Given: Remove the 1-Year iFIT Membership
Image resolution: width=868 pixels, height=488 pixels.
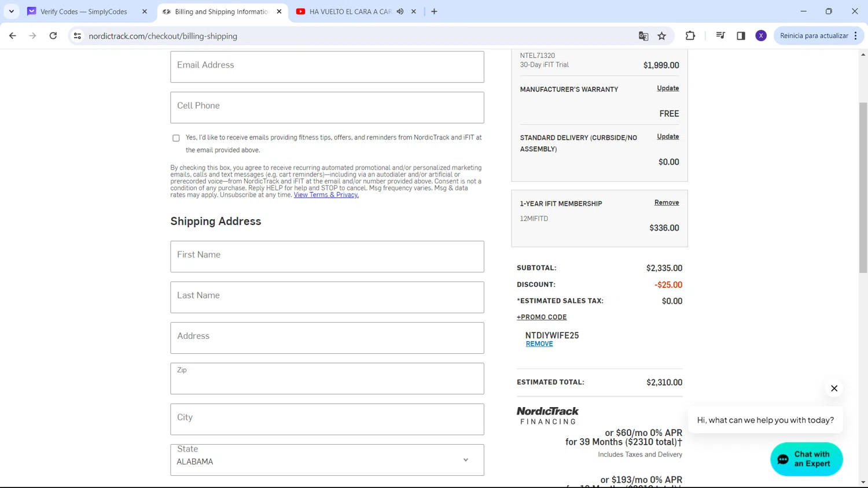Looking at the screenshot, I should (667, 202).
